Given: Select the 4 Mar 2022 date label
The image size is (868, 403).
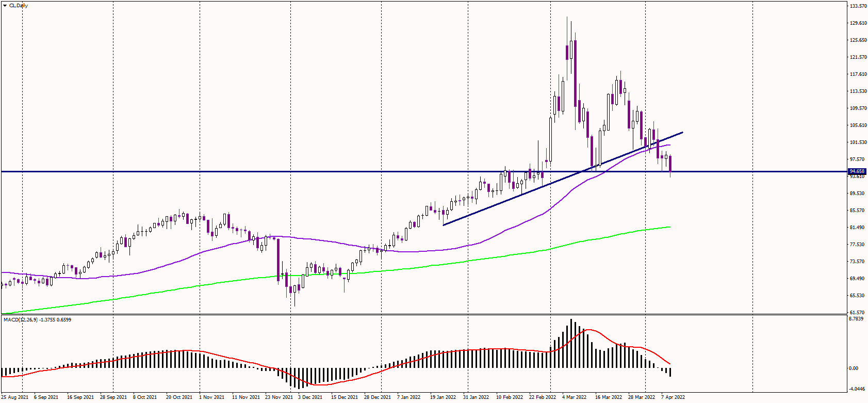Looking at the screenshot, I should coord(574,397).
